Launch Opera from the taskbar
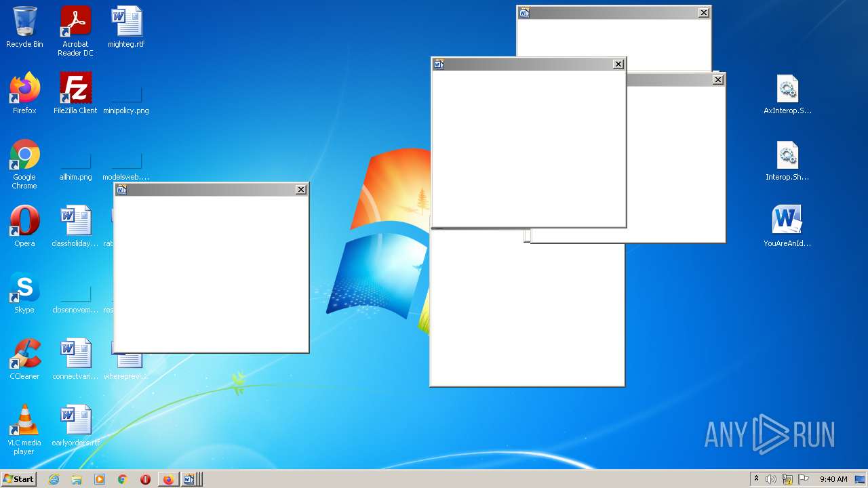 pyautogui.click(x=145, y=479)
